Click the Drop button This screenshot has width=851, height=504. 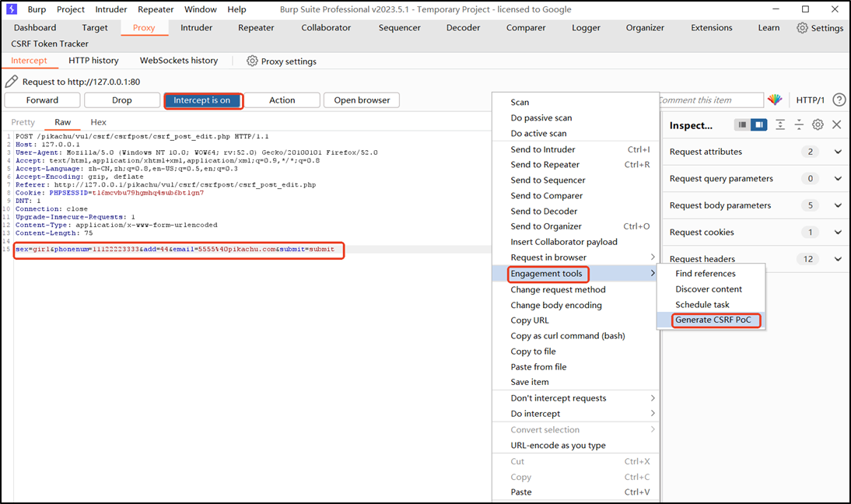point(122,100)
